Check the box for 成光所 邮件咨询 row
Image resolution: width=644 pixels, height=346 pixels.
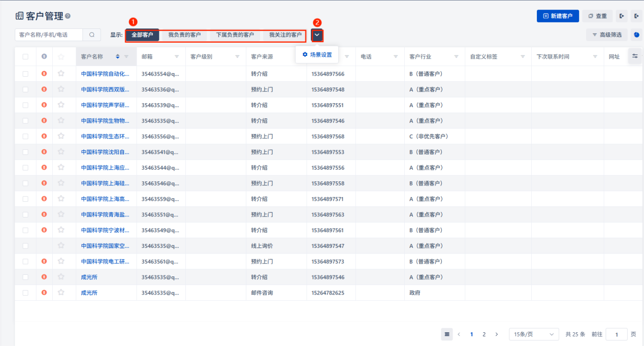click(25, 293)
